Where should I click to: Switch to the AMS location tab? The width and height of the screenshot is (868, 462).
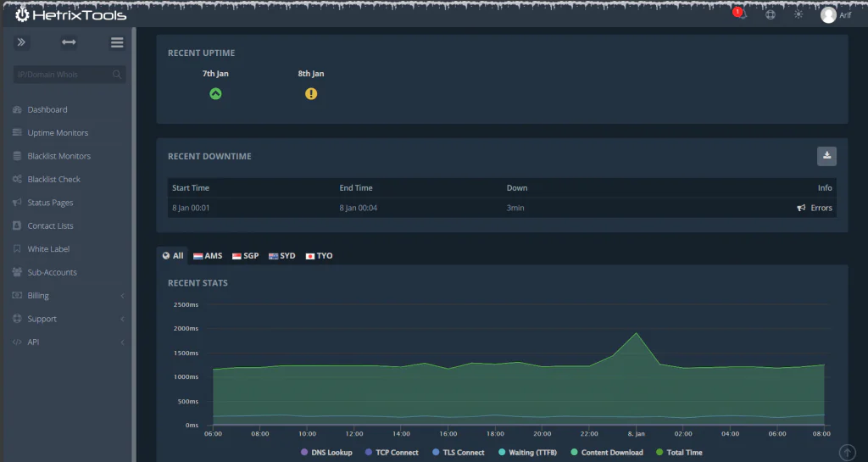(208, 256)
